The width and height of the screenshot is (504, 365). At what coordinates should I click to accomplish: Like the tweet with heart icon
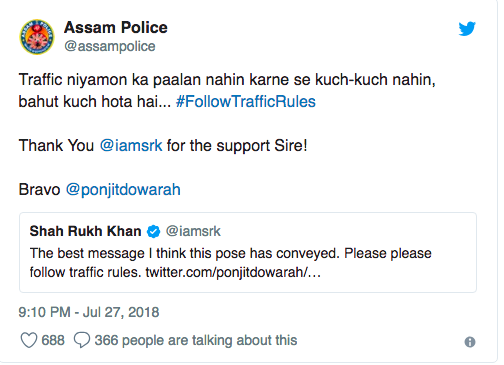point(29,340)
